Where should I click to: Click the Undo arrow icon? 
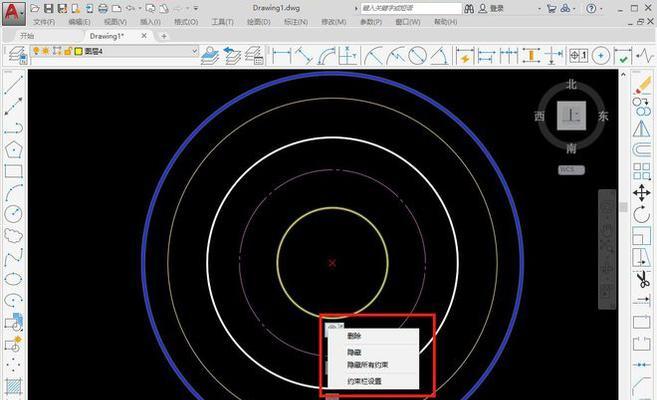point(130,8)
